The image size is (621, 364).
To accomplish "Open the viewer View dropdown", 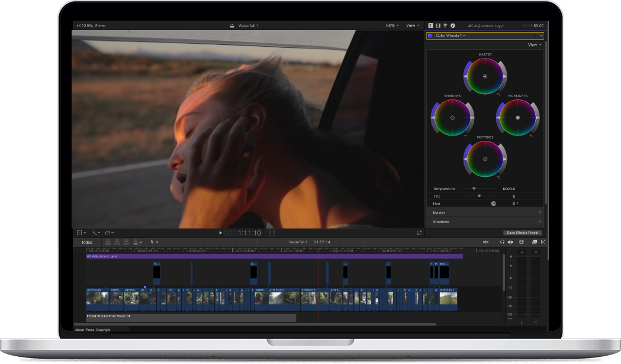I will tap(413, 25).
